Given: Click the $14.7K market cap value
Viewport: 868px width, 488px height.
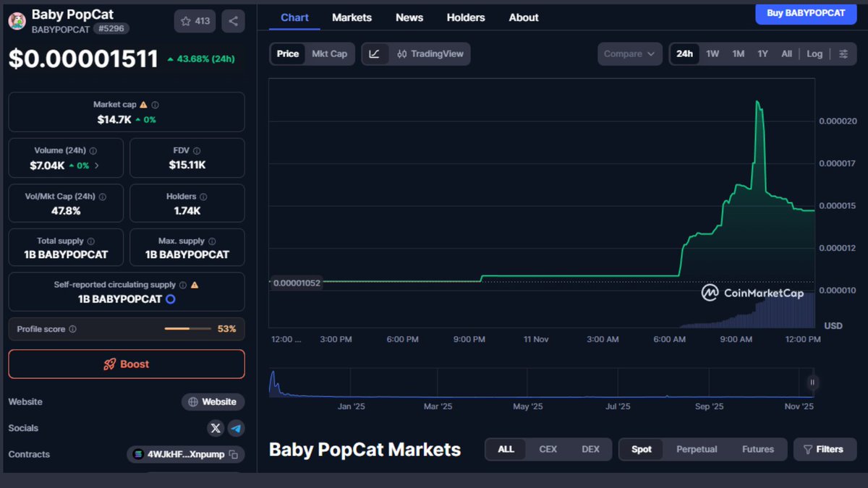Looking at the screenshot, I should 114,119.
